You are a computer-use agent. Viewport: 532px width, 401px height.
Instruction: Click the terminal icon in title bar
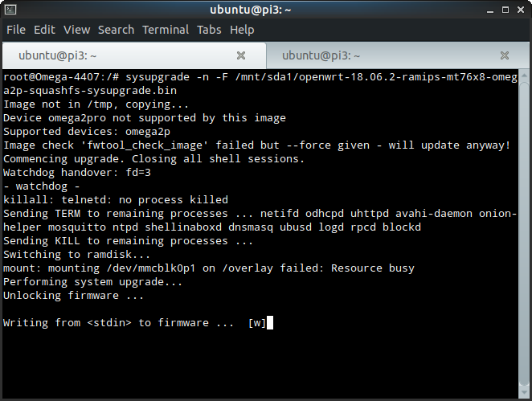(10, 10)
